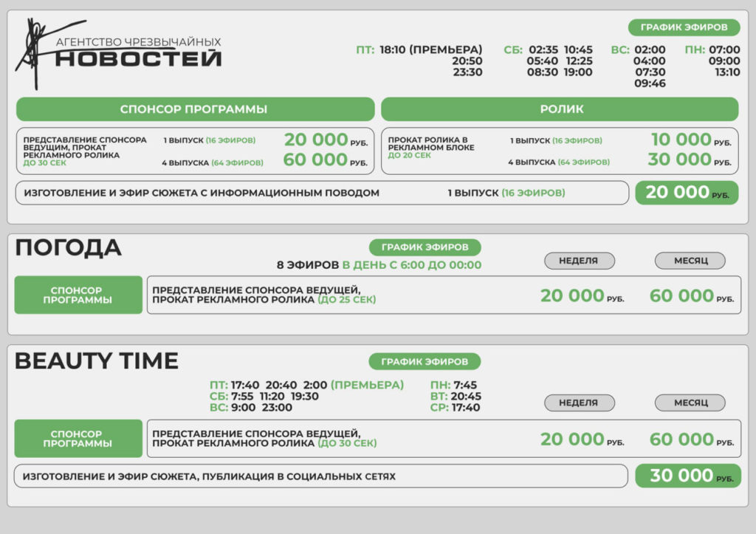The width and height of the screenshot is (756, 534).
Task: Click the BEAUTY TIME section title
Action: click(x=97, y=360)
